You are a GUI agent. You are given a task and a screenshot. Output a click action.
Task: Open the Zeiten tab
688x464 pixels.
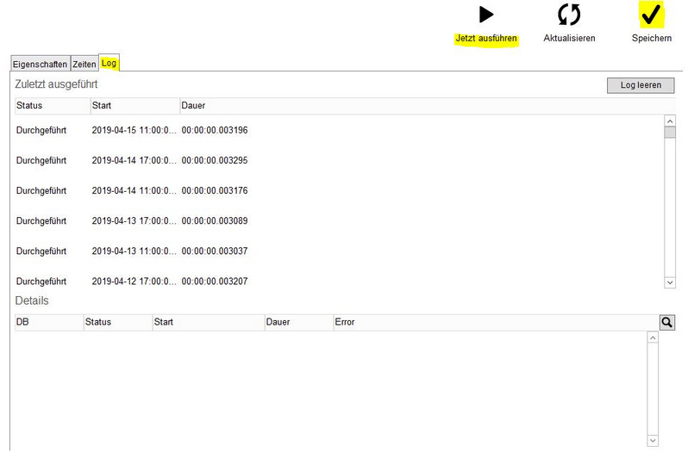(x=84, y=64)
